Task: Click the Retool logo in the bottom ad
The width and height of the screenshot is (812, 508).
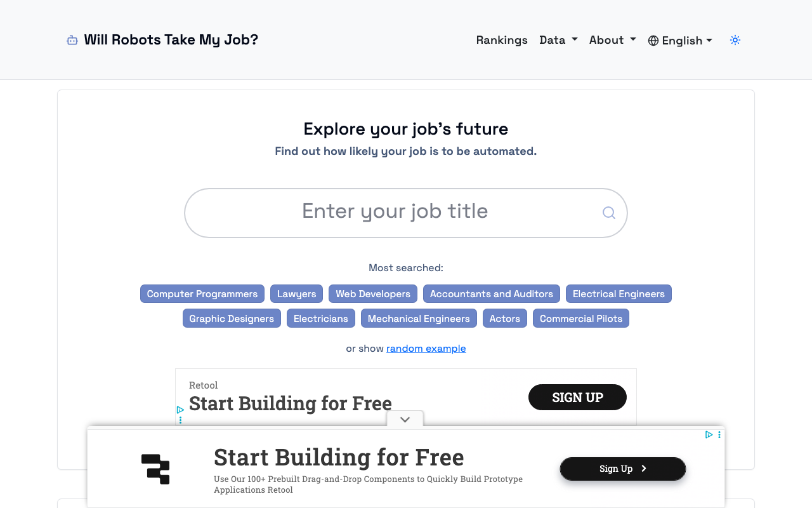Action: 155,469
